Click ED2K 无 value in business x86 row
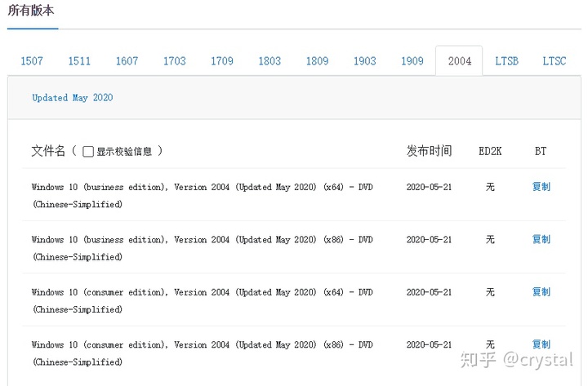 (490, 239)
